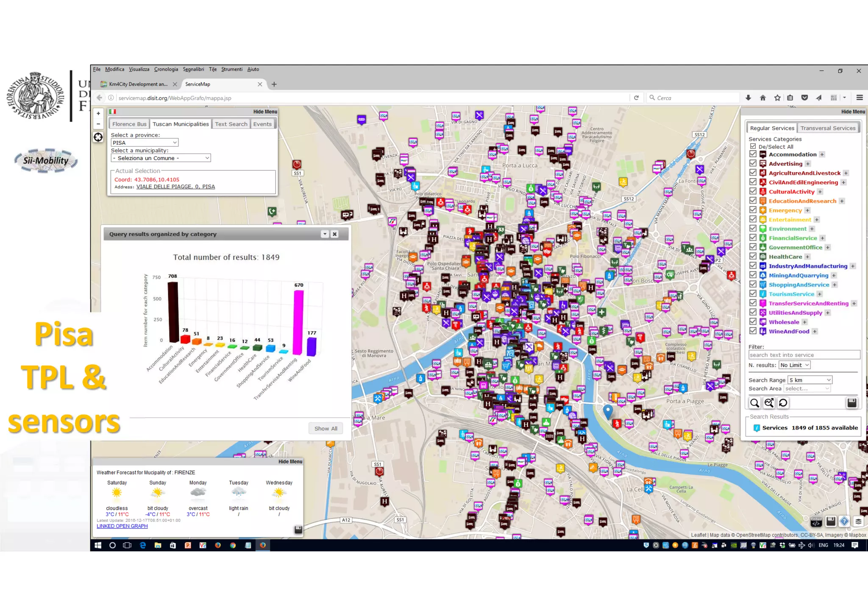Open the Search Area select dropdown
868x614 pixels.
[x=807, y=388]
